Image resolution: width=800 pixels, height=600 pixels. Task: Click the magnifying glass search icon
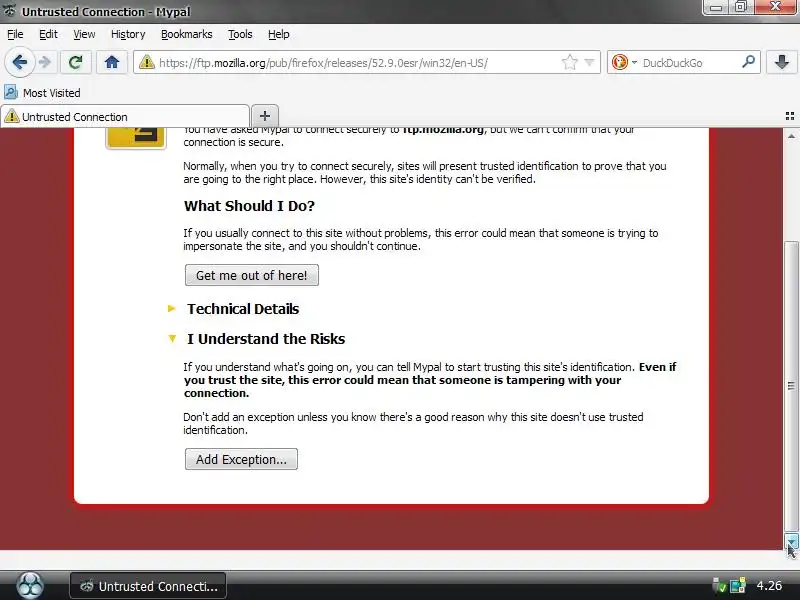(x=748, y=62)
